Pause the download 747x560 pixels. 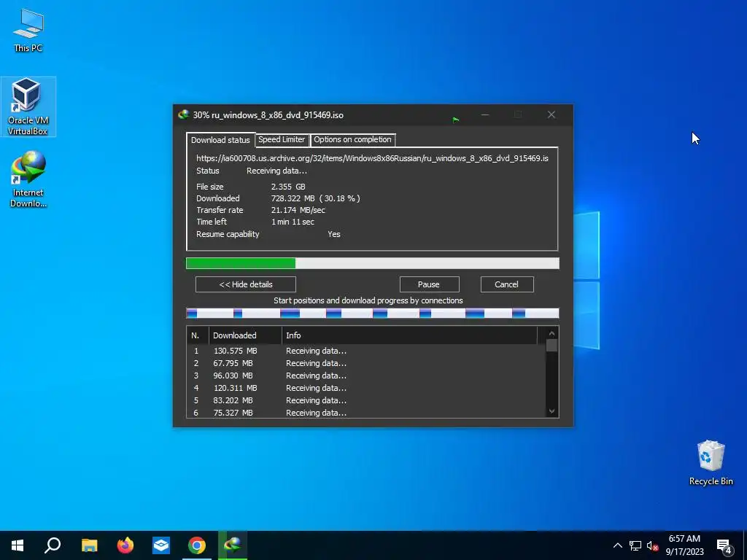[x=429, y=284]
